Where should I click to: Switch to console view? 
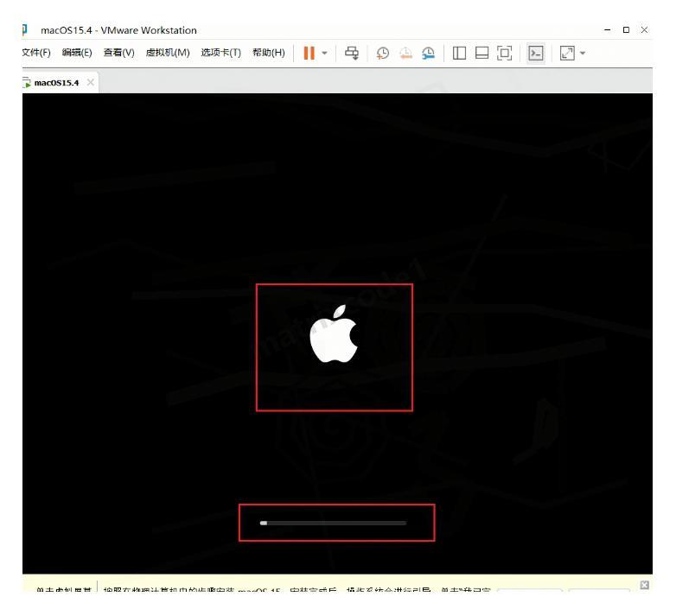pyautogui.click(x=535, y=53)
